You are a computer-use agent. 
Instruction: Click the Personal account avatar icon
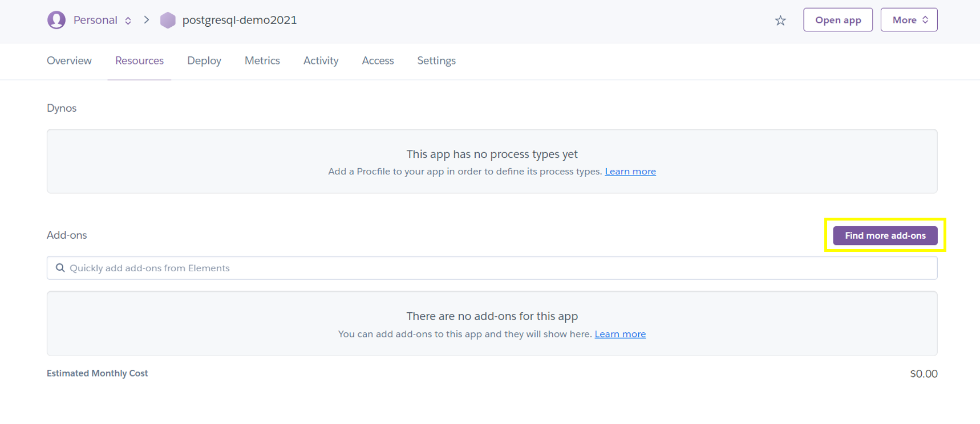(x=56, y=20)
